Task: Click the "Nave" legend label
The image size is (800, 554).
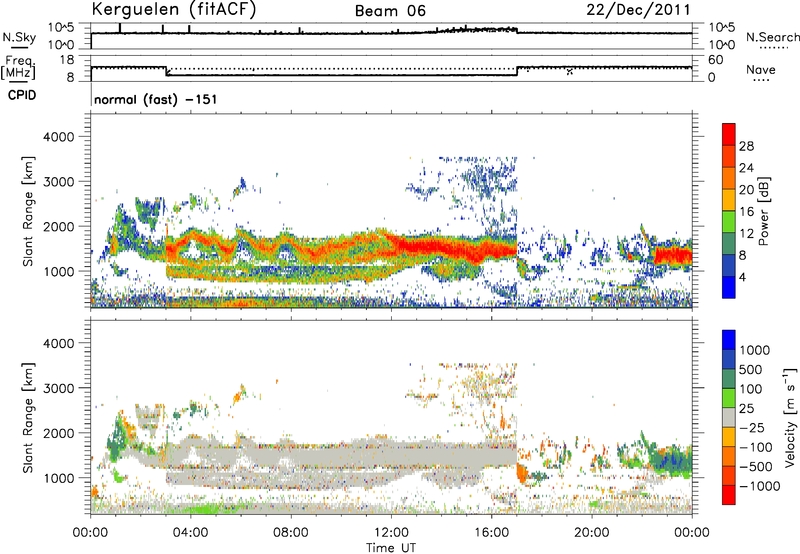Action: click(x=761, y=69)
